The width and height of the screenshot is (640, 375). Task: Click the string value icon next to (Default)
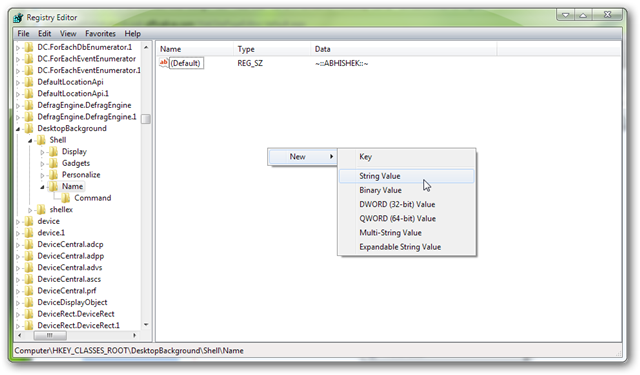pyautogui.click(x=164, y=63)
